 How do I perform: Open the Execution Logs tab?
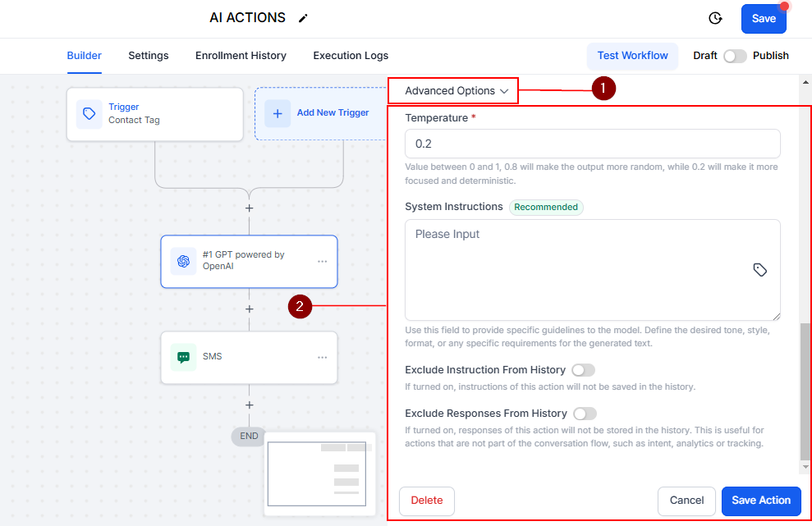tap(351, 56)
